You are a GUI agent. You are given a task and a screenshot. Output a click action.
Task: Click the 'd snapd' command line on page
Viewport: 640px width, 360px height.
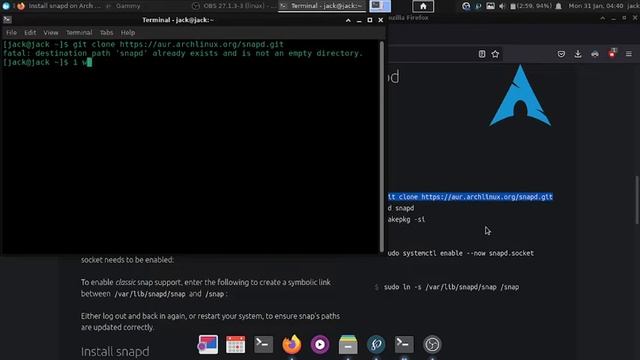[x=401, y=208]
